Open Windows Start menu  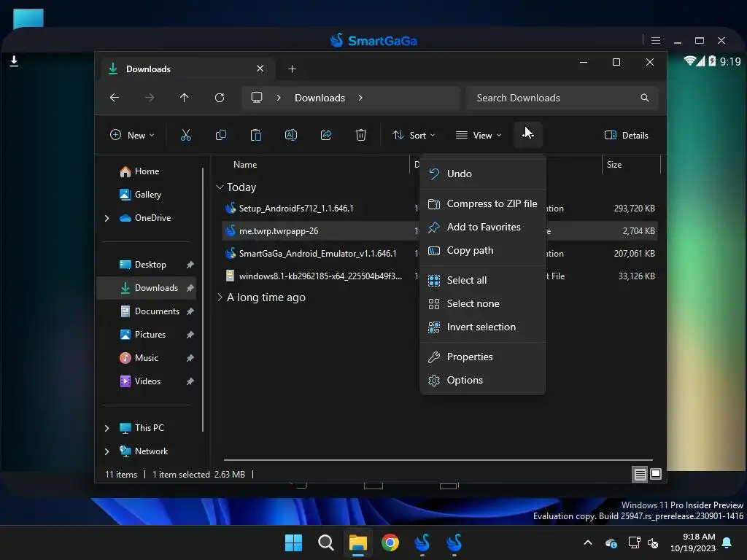click(293, 542)
